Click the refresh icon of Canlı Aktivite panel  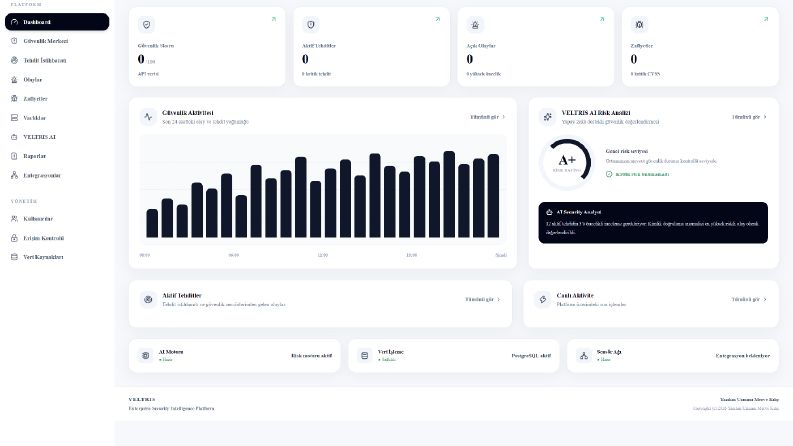coord(543,299)
